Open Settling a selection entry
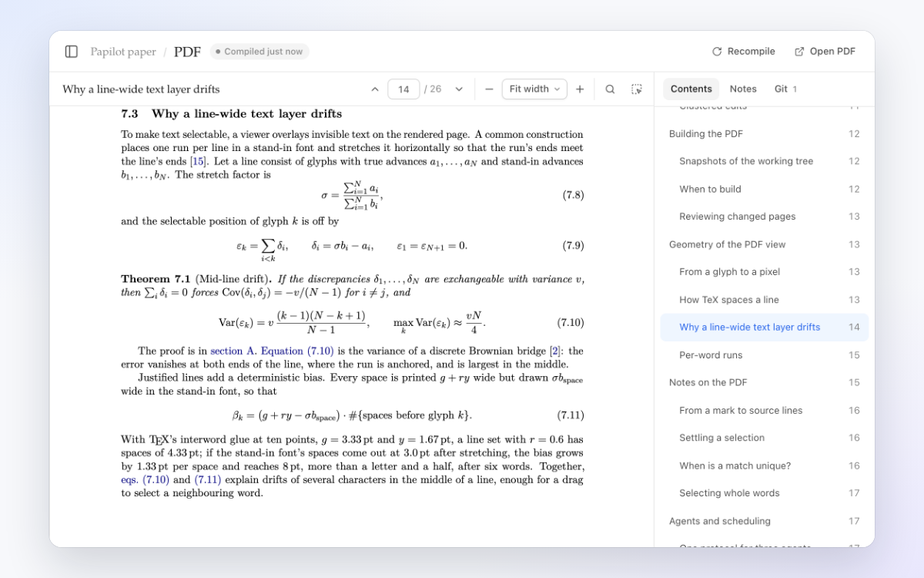The height and width of the screenshot is (578, 924). click(x=764, y=438)
